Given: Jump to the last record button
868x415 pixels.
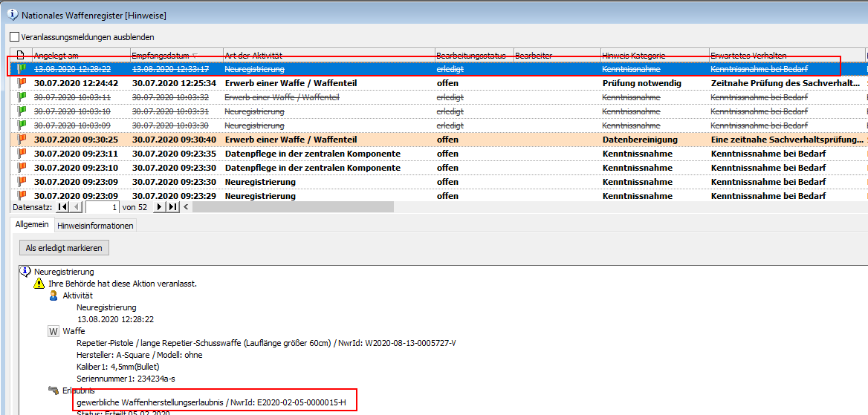Looking at the screenshot, I should (x=173, y=207).
